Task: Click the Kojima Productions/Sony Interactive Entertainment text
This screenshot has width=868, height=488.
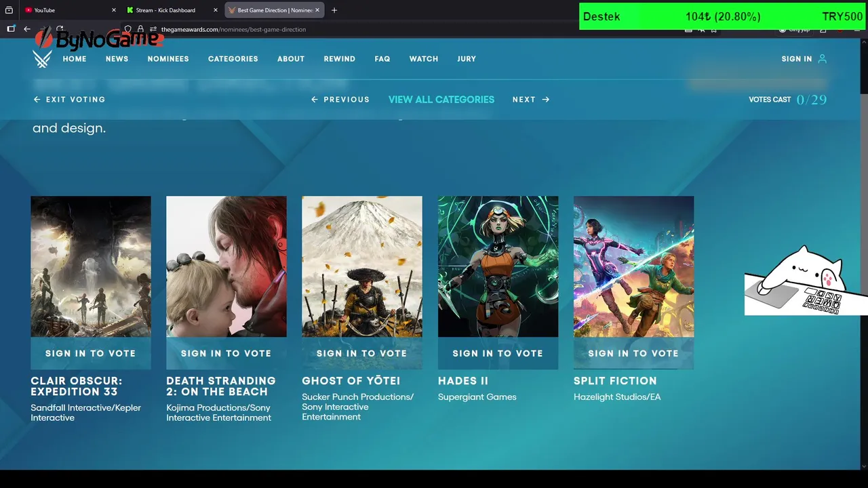Action: 219,413
